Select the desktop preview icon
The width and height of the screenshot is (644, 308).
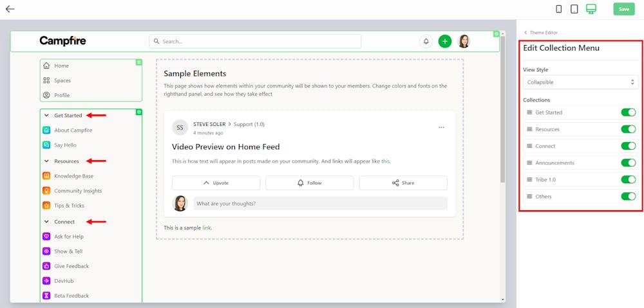pyautogui.click(x=591, y=9)
